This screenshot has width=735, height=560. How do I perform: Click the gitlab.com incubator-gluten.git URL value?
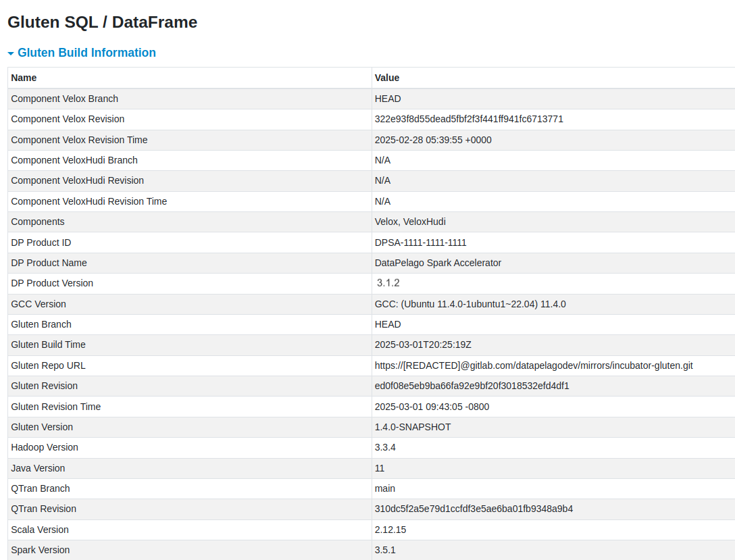pyautogui.click(x=534, y=365)
